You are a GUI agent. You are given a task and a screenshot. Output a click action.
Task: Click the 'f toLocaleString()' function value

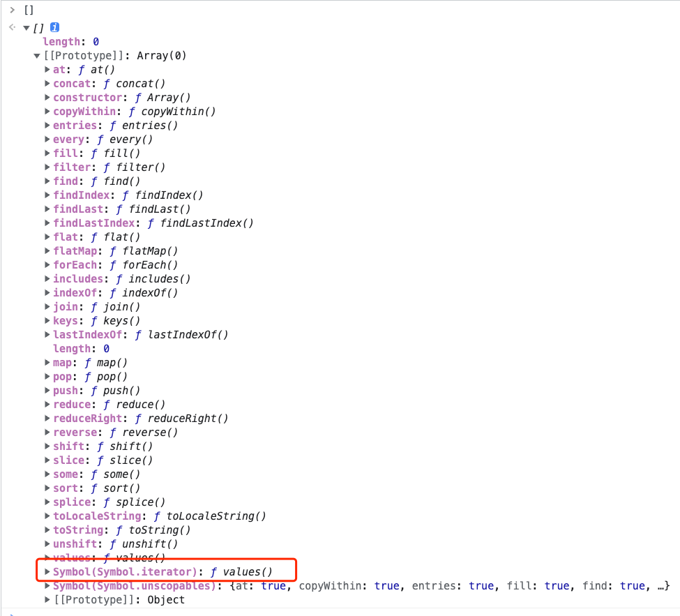(x=210, y=516)
